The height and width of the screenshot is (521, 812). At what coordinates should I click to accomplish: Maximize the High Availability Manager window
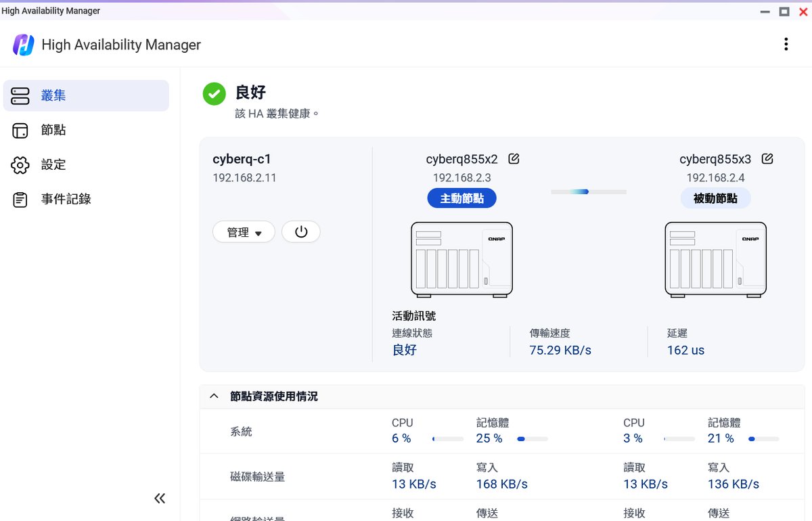tap(784, 12)
